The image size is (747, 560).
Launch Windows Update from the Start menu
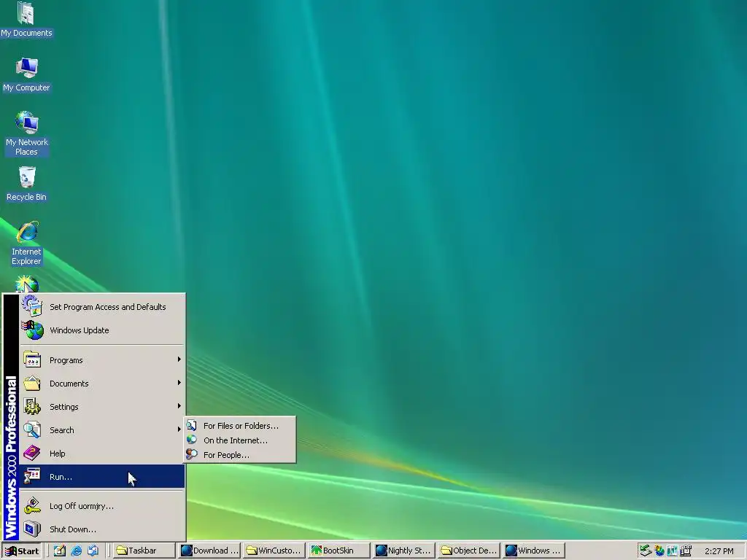[102, 330]
